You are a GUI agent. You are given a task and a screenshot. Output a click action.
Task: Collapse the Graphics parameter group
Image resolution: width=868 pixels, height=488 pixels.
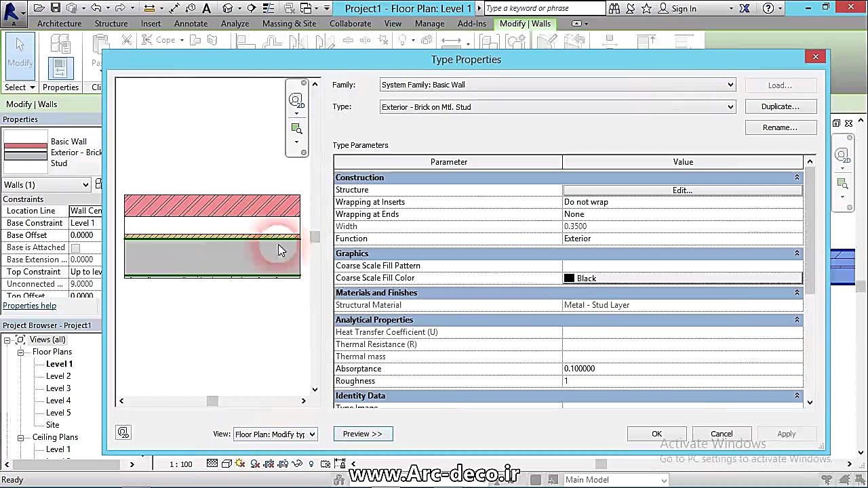pos(797,253)
